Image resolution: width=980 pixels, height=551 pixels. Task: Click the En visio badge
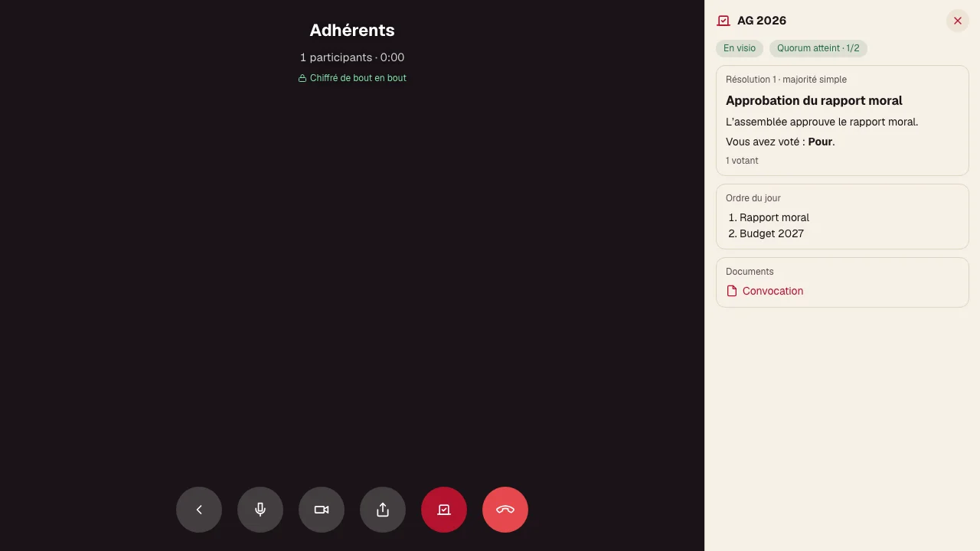740,48
